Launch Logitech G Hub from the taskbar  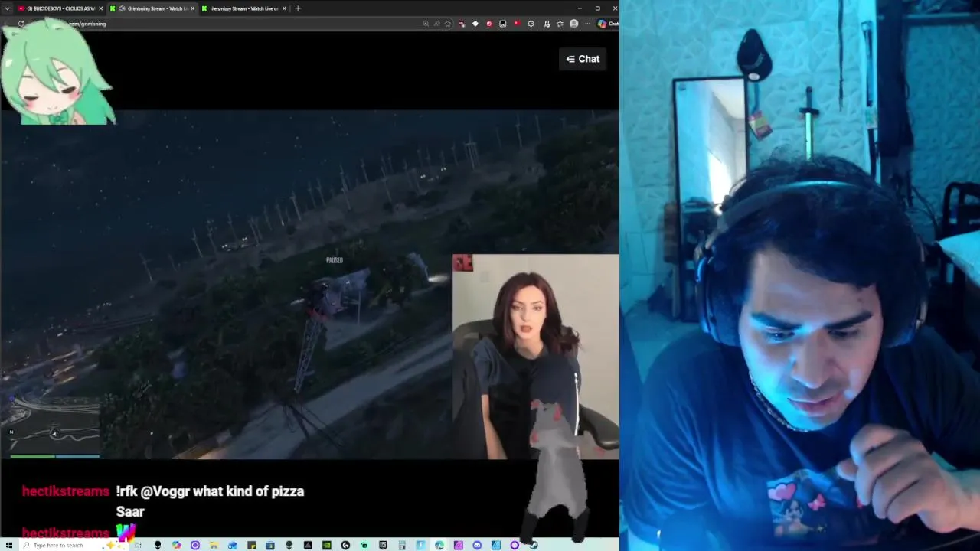[345, 545]
